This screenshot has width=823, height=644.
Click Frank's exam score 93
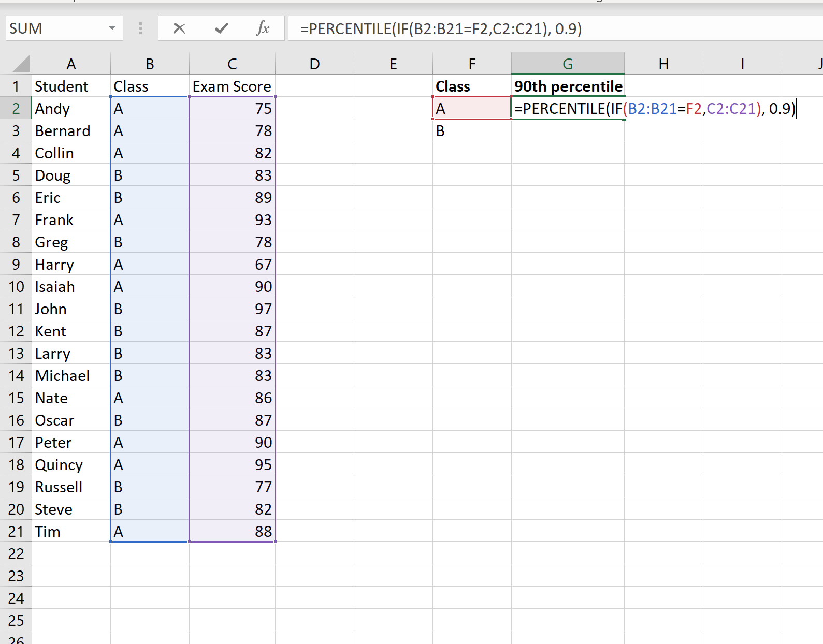[x=232, y=219]
